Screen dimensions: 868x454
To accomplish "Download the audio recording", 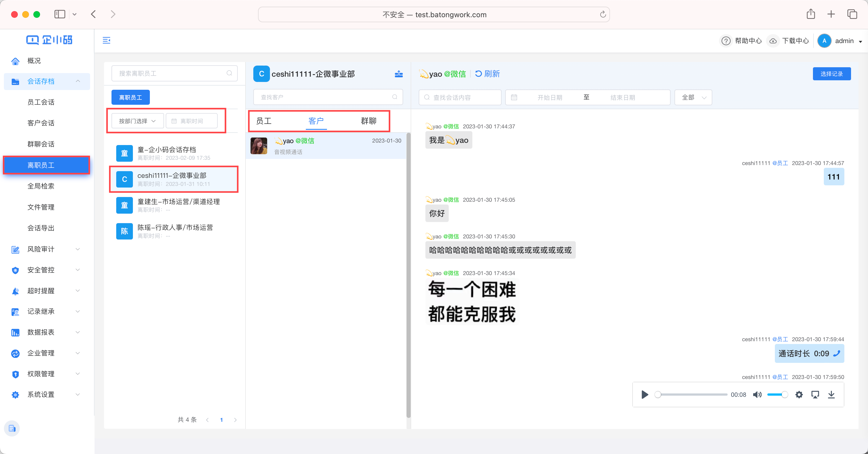I will (831, 394).
